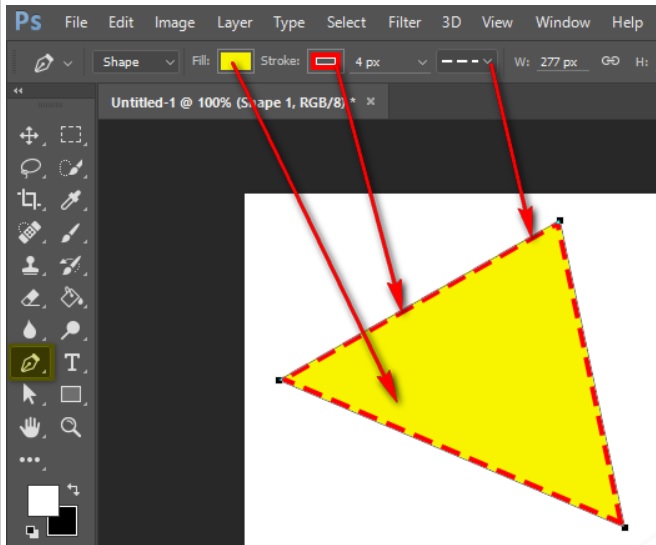Open the Window menu

[563, 22]
